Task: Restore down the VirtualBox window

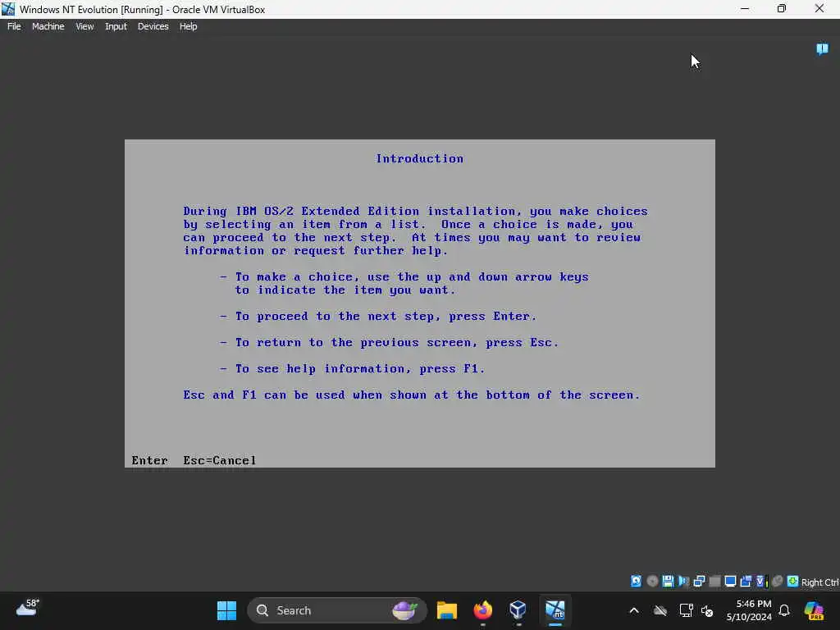Action: click(x=782, y=8)
